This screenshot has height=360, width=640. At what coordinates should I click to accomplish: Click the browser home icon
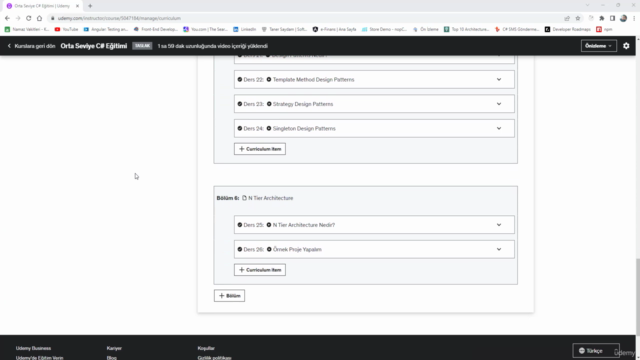coord(39,18)
